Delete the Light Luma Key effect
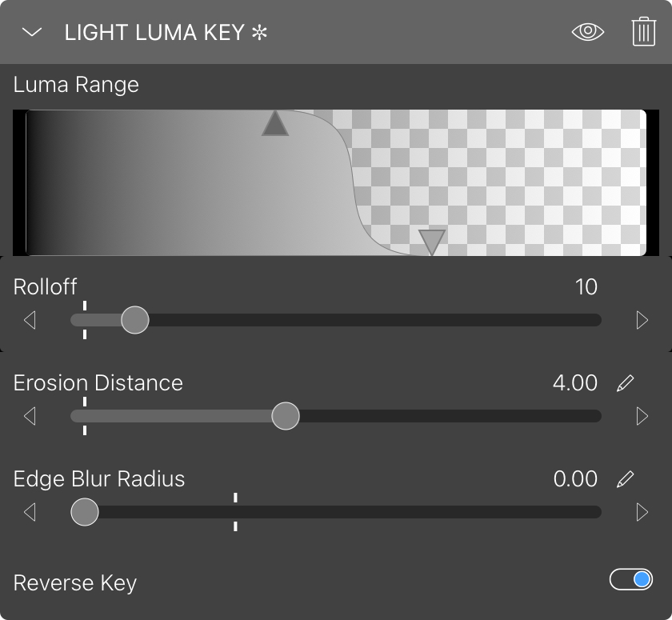 (643, 32)
